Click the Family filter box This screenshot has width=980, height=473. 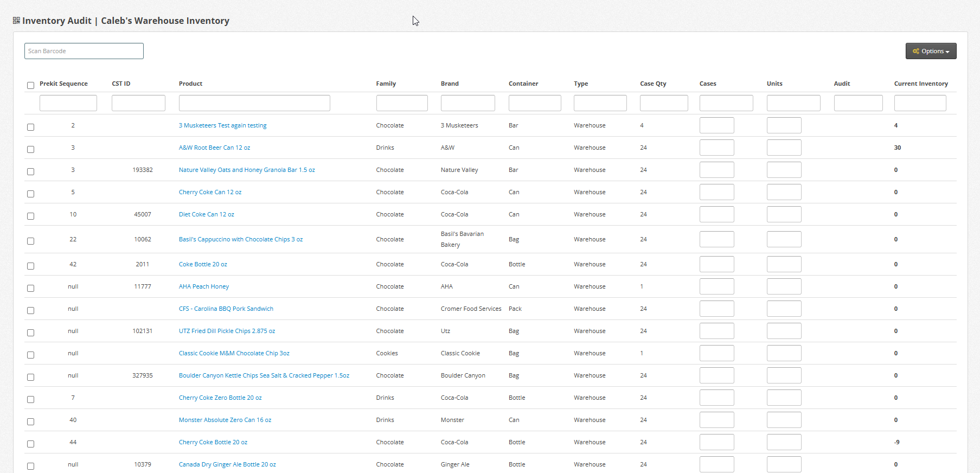402,103
